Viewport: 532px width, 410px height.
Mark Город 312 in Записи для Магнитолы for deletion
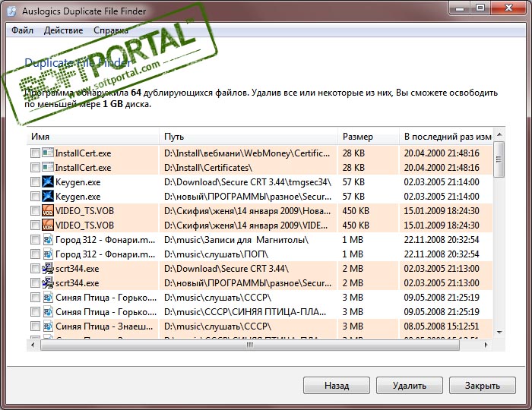(x=35, y=240)
